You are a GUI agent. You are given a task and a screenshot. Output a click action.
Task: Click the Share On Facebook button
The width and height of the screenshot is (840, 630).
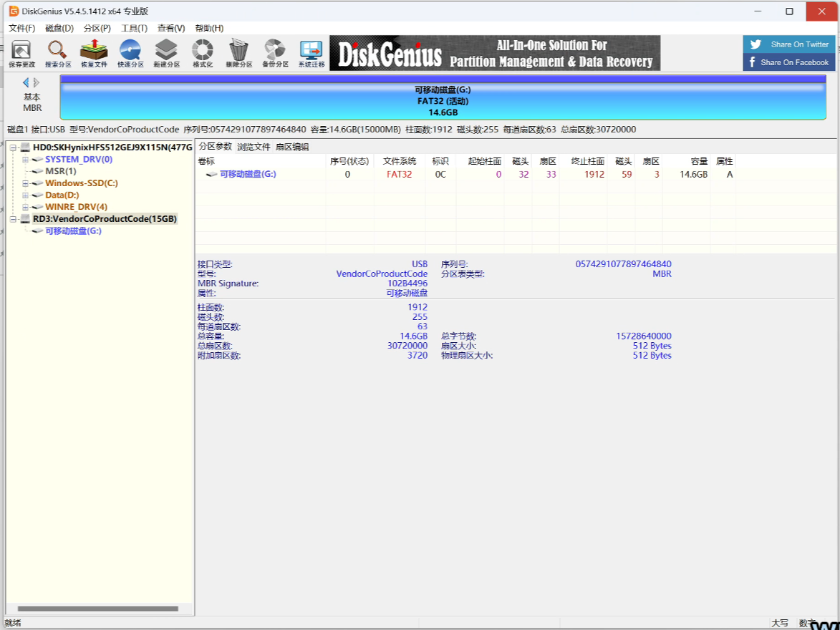(788, 62)
